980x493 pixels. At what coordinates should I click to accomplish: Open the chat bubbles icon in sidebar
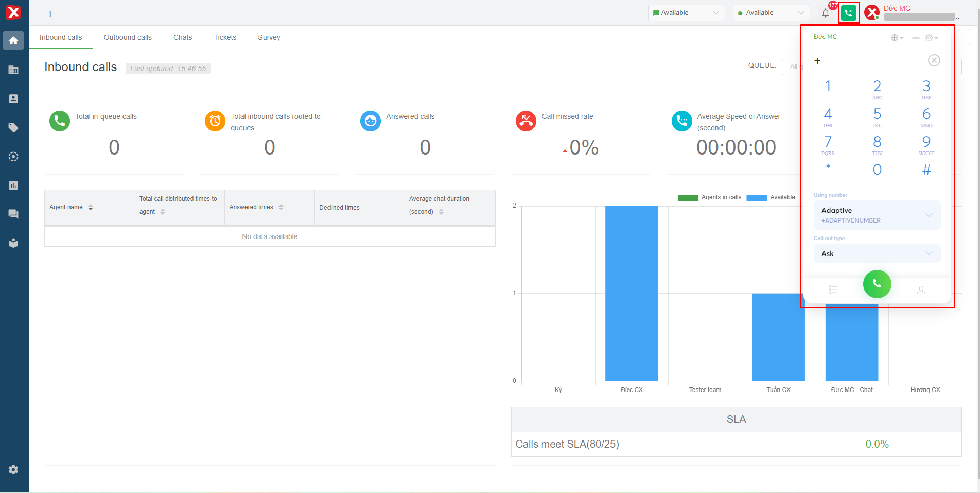[x=13, y=214]
